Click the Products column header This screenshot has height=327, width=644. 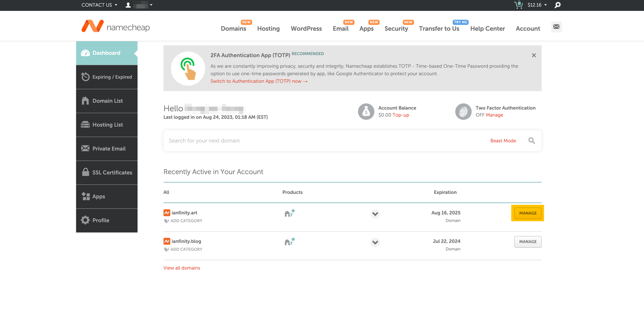(x=292, y=192)
